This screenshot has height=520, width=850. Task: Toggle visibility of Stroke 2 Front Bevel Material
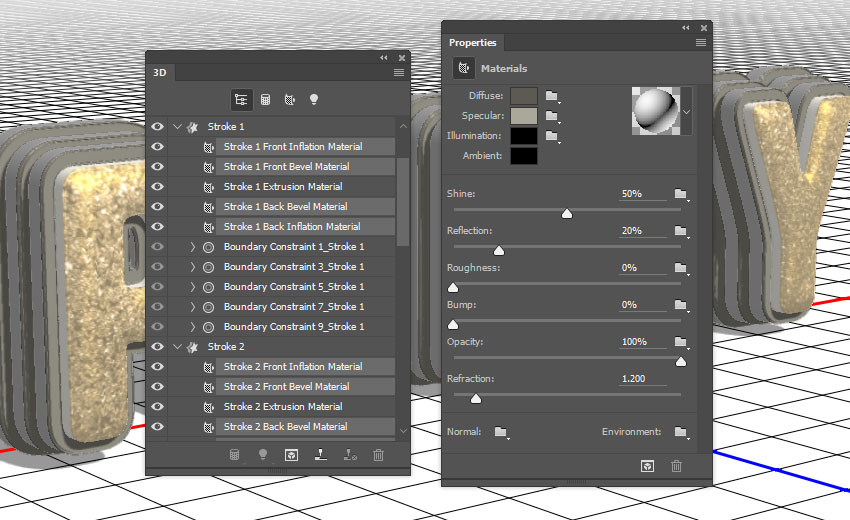pyautogui.click(x=157, y=387)
